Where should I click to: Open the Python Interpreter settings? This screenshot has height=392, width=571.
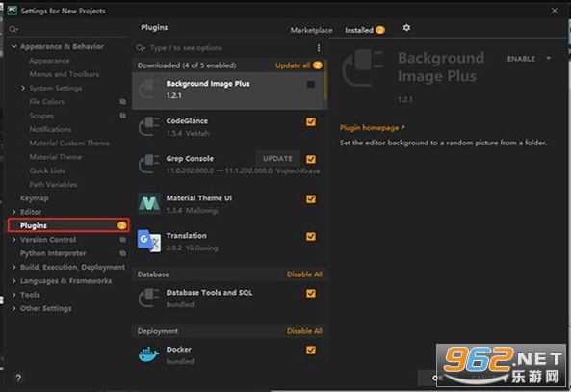point(53,253)
